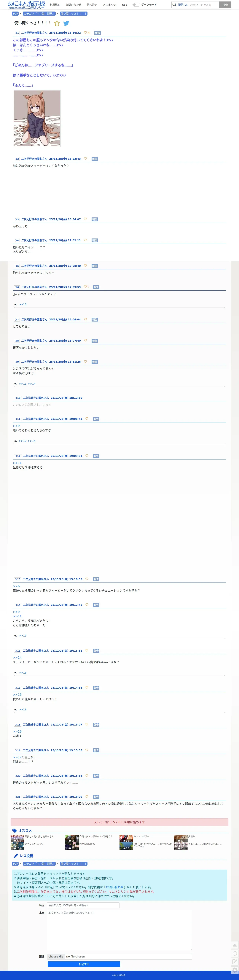Jump to page top with the up-arrow icon
Viewport: 239px width, 980px height.
coord(235,945)
